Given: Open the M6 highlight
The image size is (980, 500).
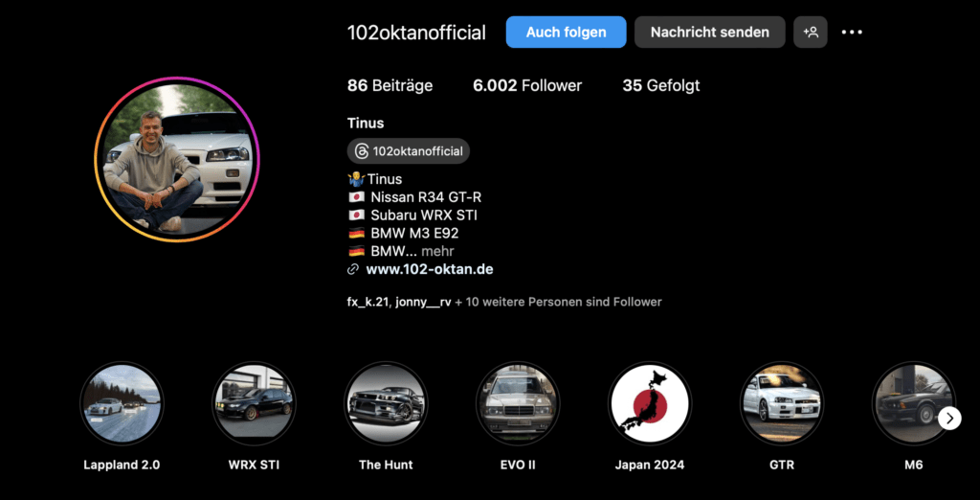Looking at the screenshot, I should click(x=913, y=403).
